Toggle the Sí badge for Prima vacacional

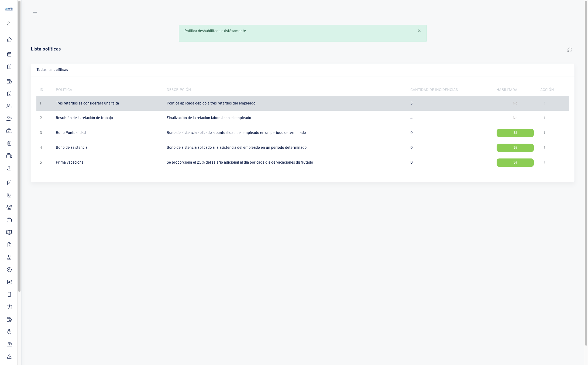click(515, 163)
